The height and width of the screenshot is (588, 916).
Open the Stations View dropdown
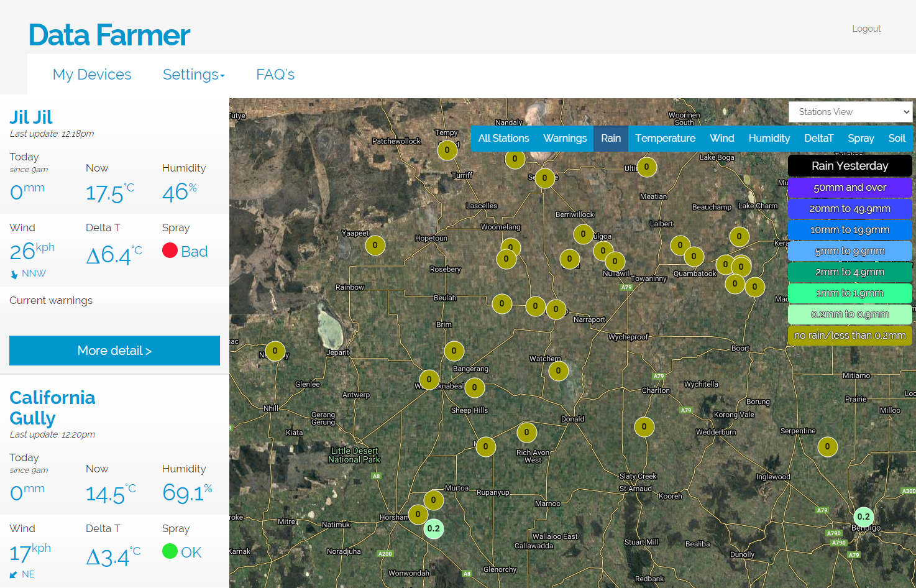click(x=850, y=112)
